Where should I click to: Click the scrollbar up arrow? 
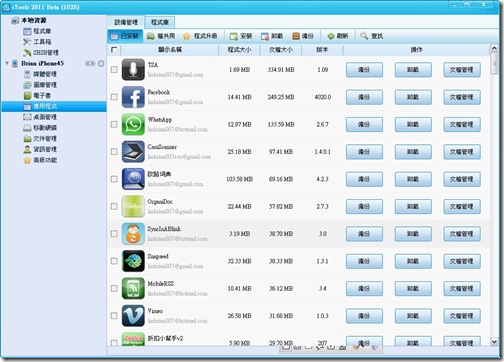coord(494,49)
